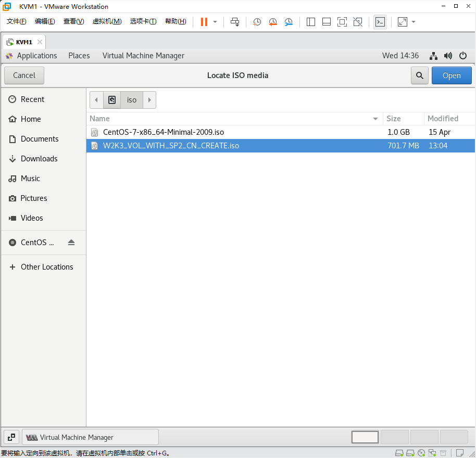Open Documents in the sidebar

coord(43,139)
